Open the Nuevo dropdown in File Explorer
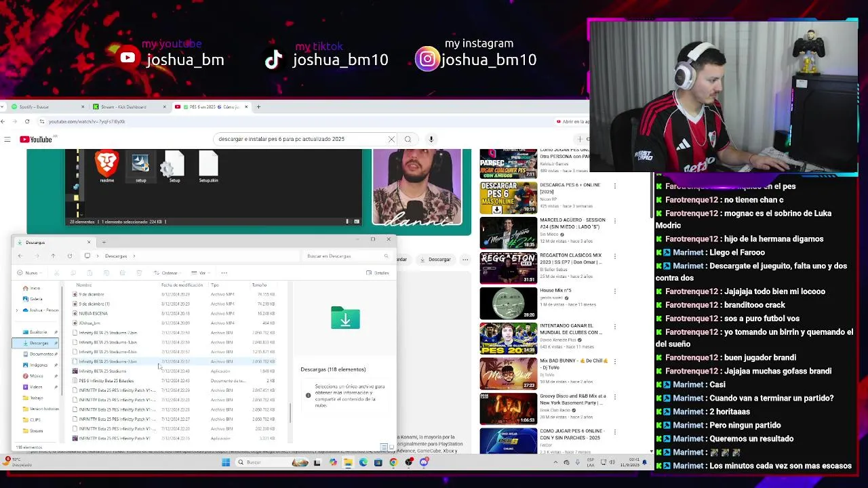This screenshot has height=488, width=868. (28, 272)
